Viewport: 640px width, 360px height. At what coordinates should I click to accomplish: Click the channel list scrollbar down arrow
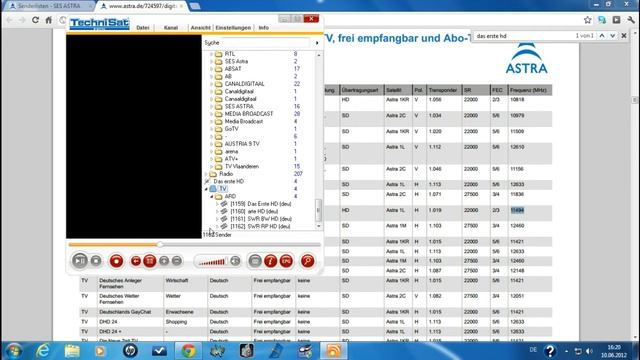click(x=319, y=226)
